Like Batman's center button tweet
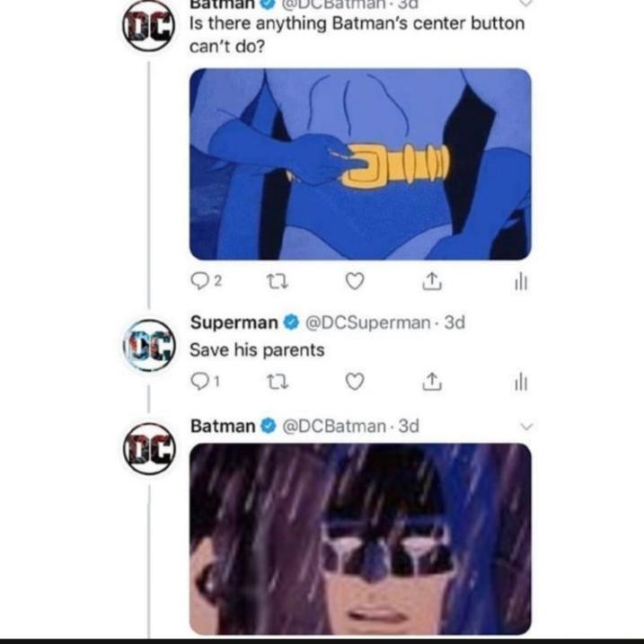The image size is (644, 644). 355,281
